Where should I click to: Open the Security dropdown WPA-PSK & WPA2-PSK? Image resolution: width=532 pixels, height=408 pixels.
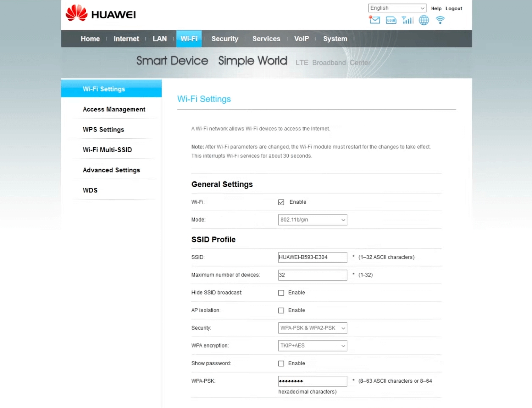(312, 328)
